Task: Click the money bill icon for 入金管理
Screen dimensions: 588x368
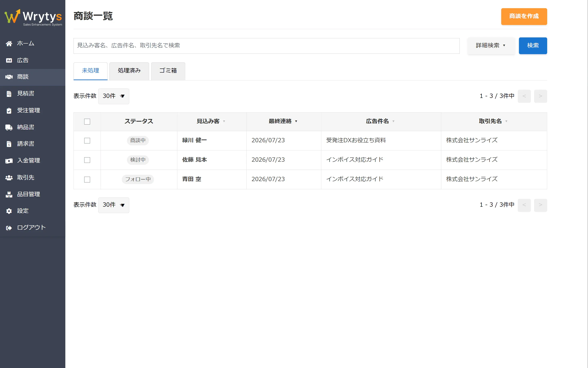Action: [9, 161]
